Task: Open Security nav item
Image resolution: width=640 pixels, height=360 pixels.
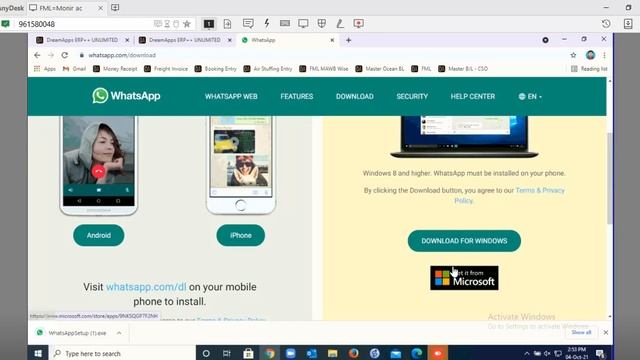Action: (412, 97)
